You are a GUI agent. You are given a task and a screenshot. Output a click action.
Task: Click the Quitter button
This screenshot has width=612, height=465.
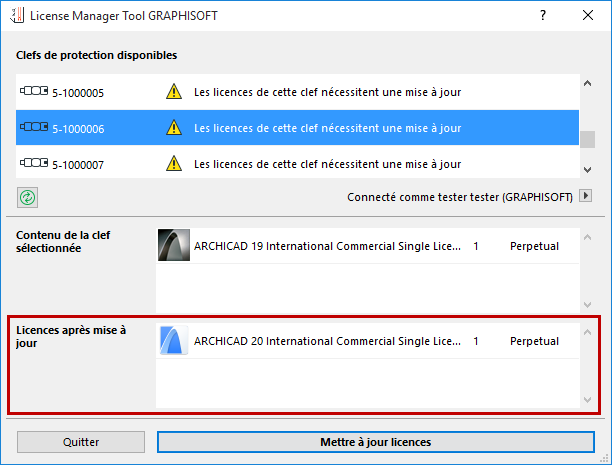pos(81,442)
